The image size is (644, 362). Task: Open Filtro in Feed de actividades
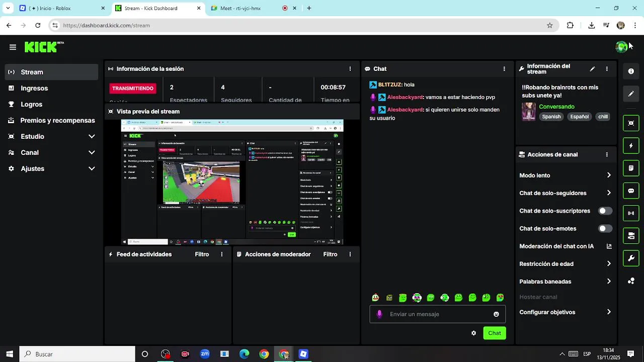pos(202,254)
